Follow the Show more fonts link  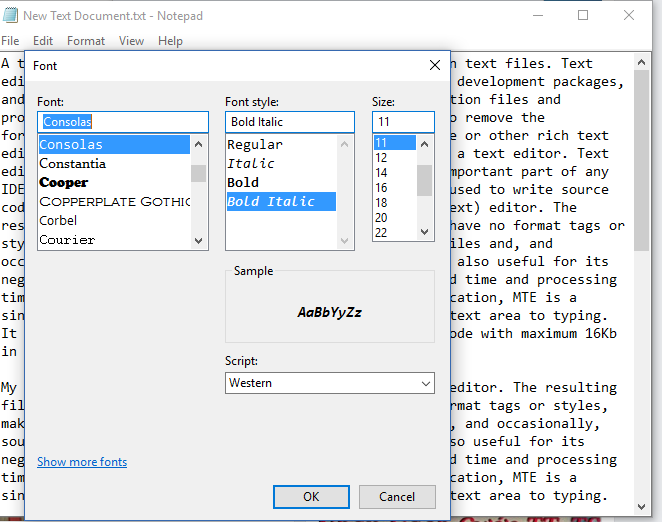pyautogui.click(x=82, y=462)
